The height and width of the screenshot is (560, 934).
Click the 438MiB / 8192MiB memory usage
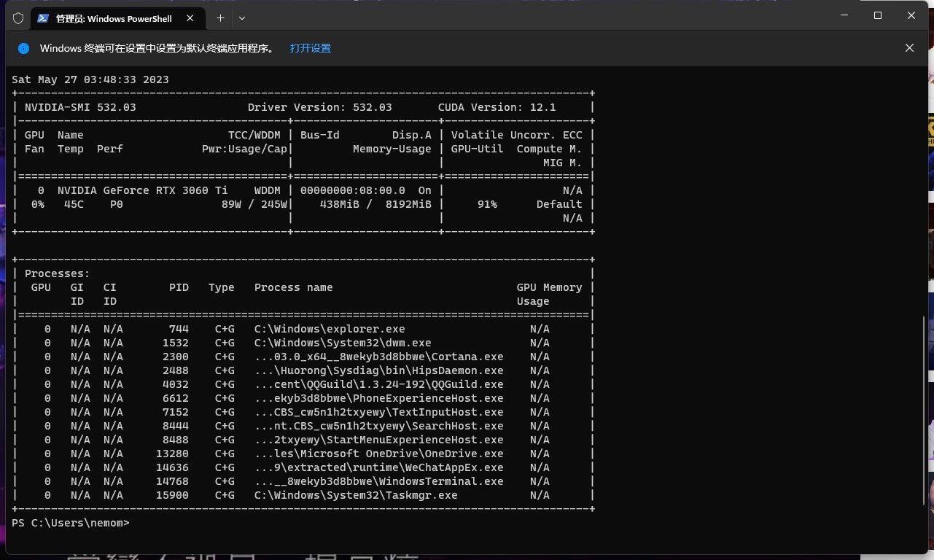click(375, 204)
